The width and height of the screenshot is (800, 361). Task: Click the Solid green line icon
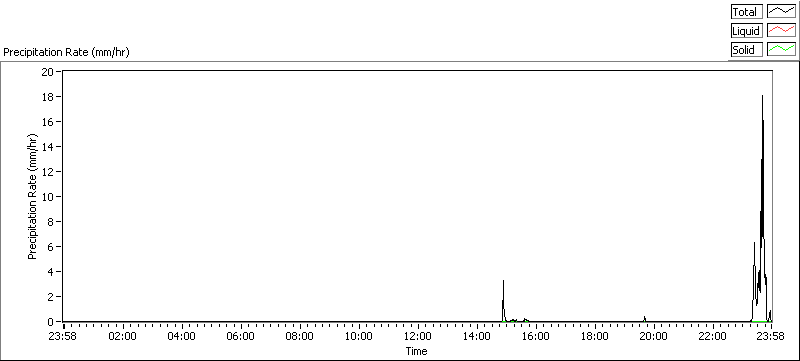pyautogui.click(x=781, y=49)
